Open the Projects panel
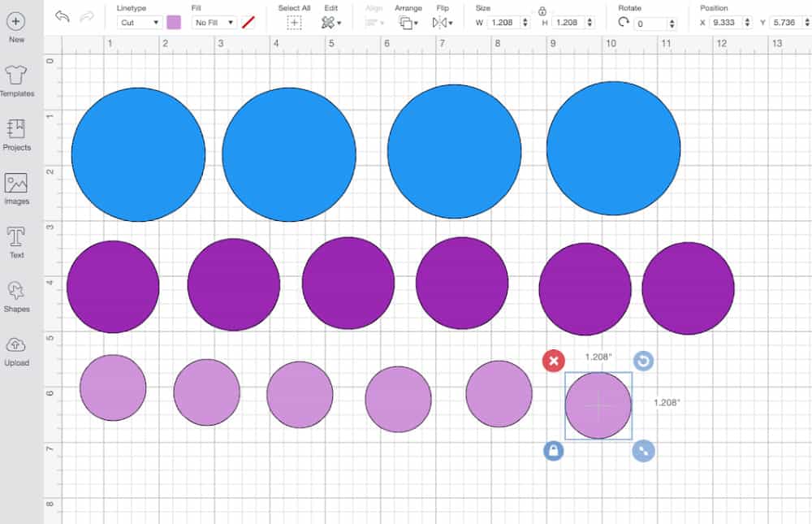812x524 pixels. pyautogui.click(x=16, y=136)
